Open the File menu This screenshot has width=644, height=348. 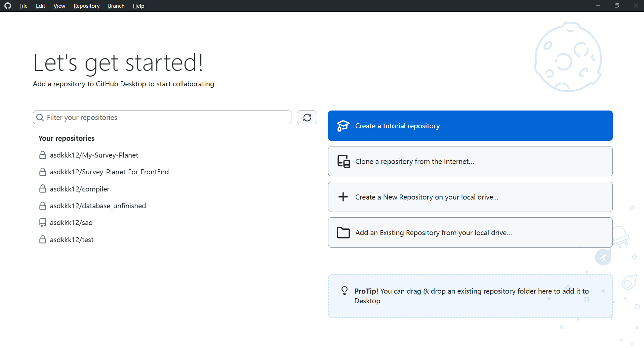point(24,6)
